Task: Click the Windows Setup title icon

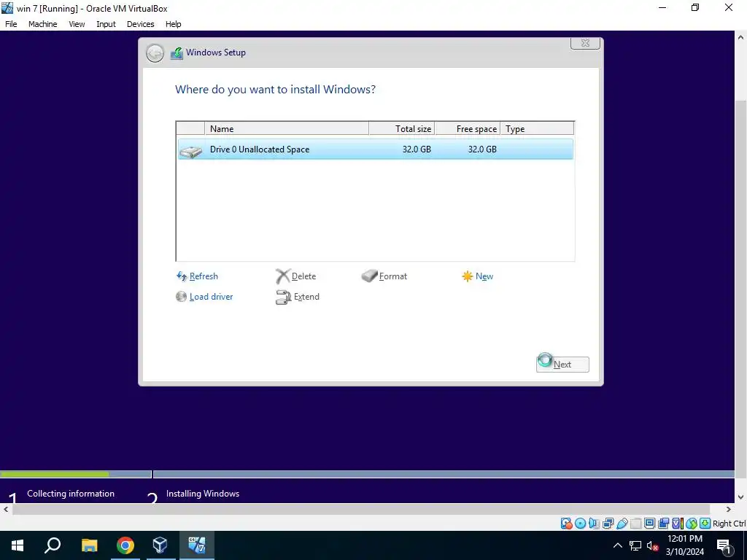Action: [177, 52]
